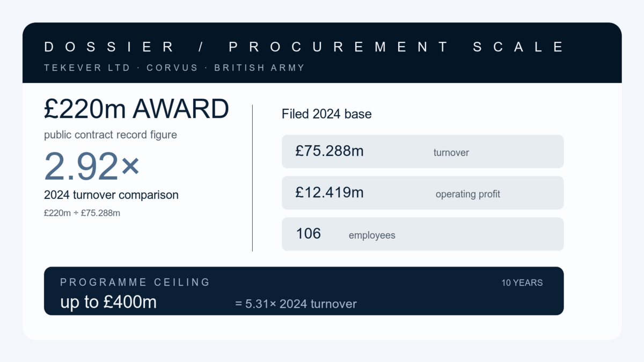644x362 pixels.
Task: Select the 2024 turnover comparison label
Action: [111, 195]
